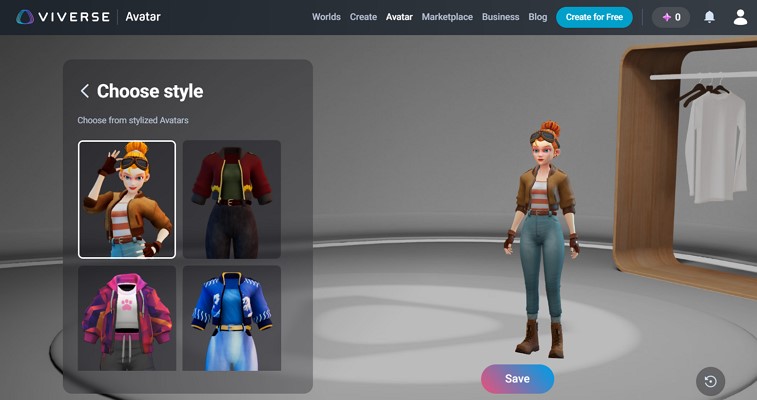The height and width of the screenshot is (400, 757).
Task: Click the VIVERSE wordmark text
Action: coord(74,17)
